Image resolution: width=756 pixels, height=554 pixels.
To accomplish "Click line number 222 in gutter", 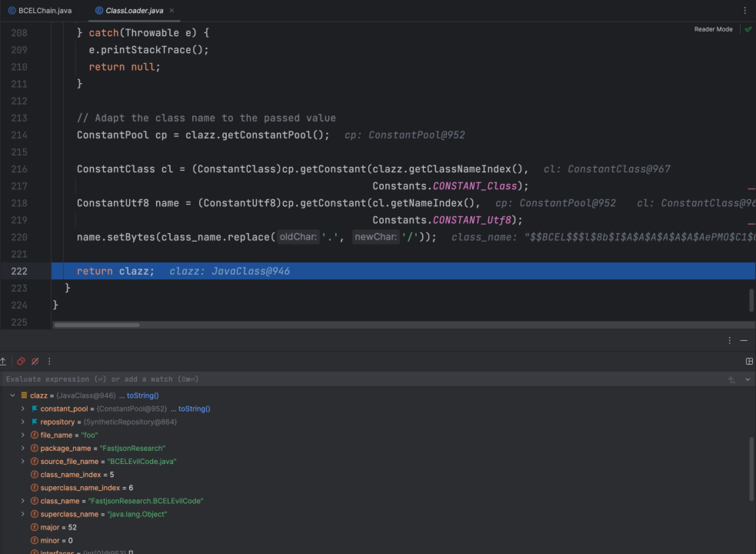I will coord(19,271).
